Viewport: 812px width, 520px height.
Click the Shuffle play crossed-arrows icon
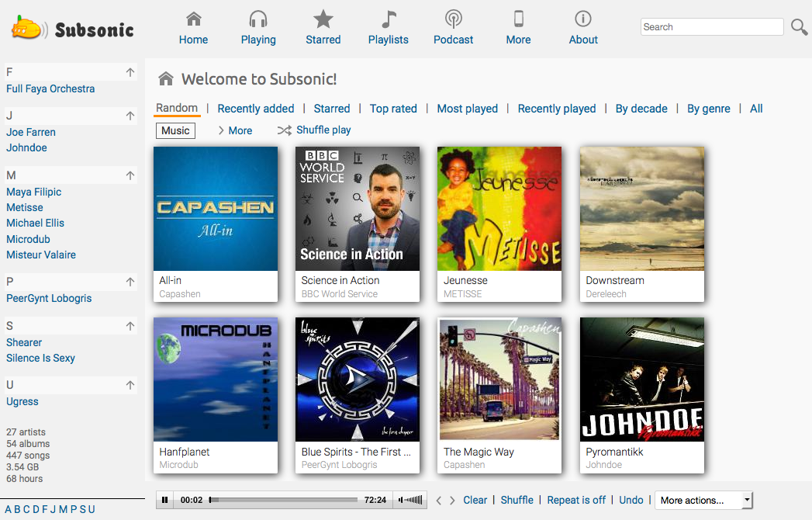pyautogui.click(x=285, y=130)
